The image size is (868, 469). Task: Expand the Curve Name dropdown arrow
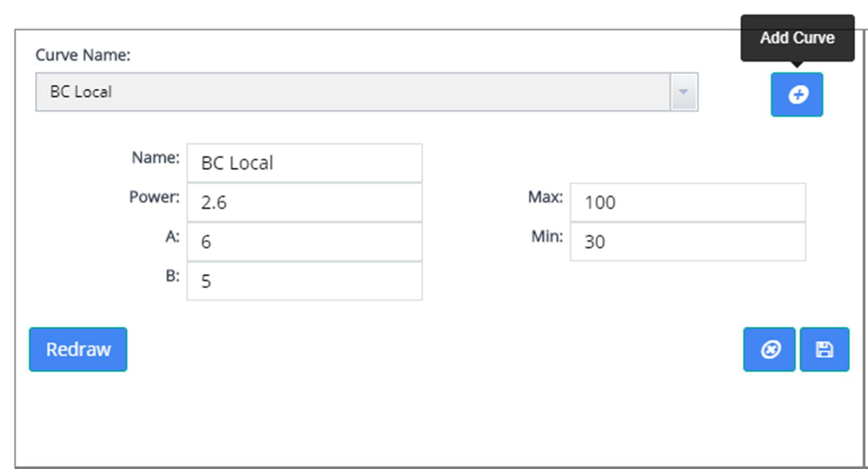pyautogui.click(x=683, y=92)
